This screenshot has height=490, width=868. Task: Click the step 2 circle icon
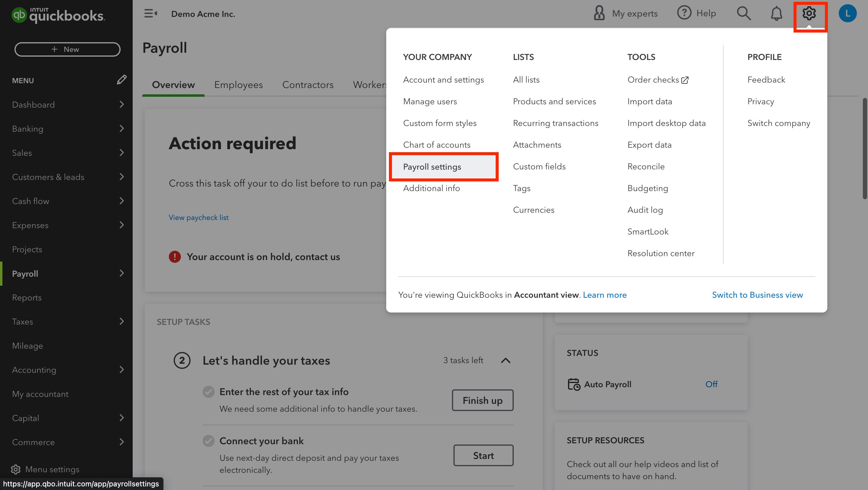point(182,360)
